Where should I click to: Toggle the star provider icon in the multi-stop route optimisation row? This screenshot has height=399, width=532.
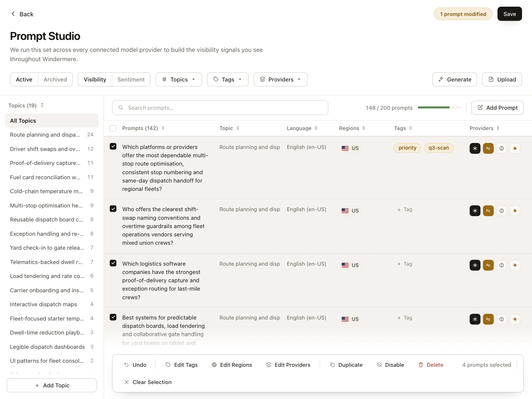515,148
